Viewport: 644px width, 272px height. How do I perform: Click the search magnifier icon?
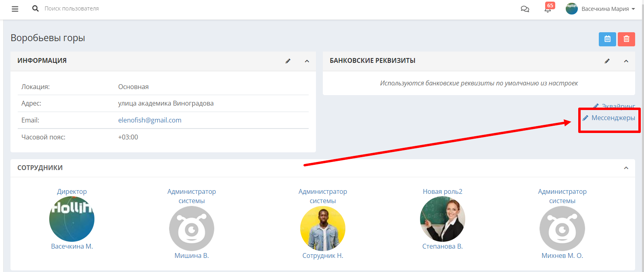[x=36, y=8]
